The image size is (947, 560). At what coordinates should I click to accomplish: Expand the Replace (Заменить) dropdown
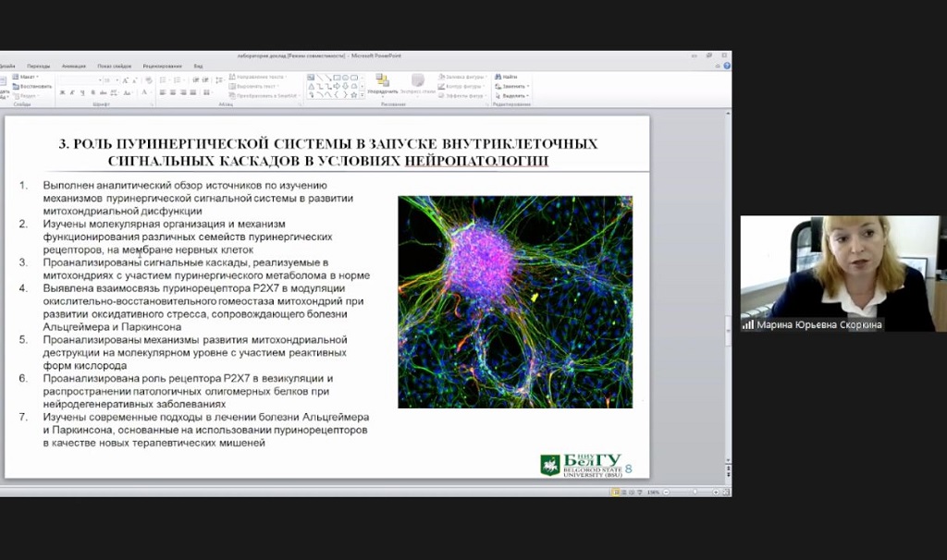(x=527, y=86)
